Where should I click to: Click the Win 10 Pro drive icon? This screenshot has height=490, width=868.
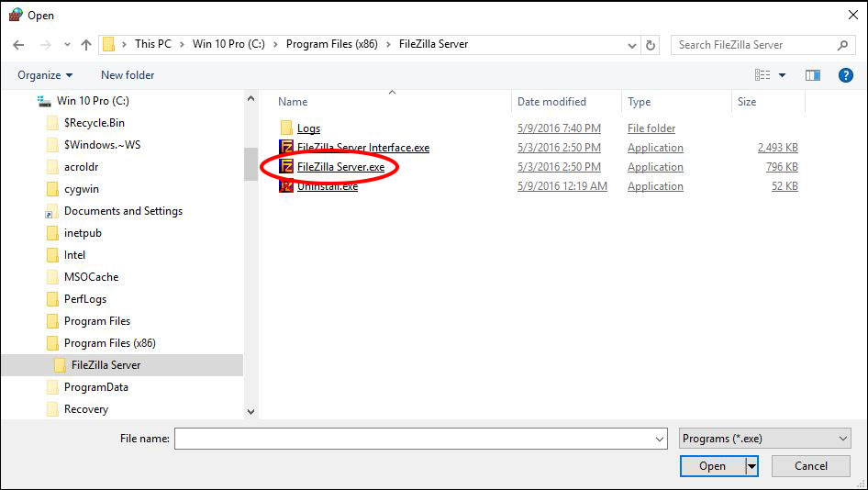click(44, 101)
